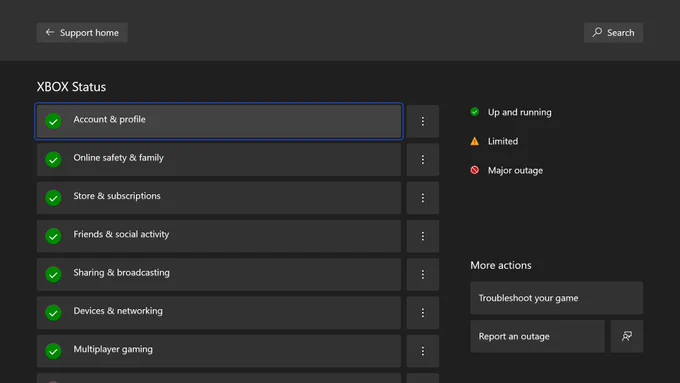Select the Store & subscriptions status row
This screenshot has width=680, height=383.
[x=219, y=198]
